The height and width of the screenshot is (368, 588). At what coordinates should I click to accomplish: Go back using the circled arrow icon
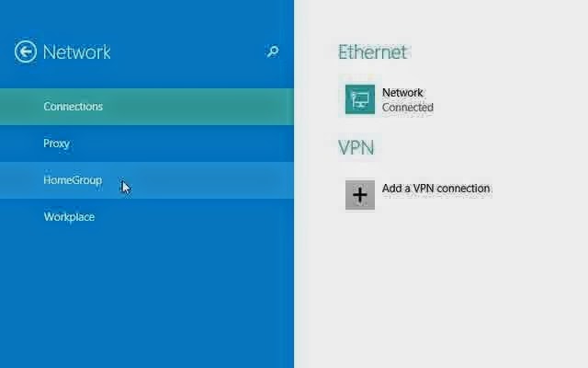(x=26, y=52)
